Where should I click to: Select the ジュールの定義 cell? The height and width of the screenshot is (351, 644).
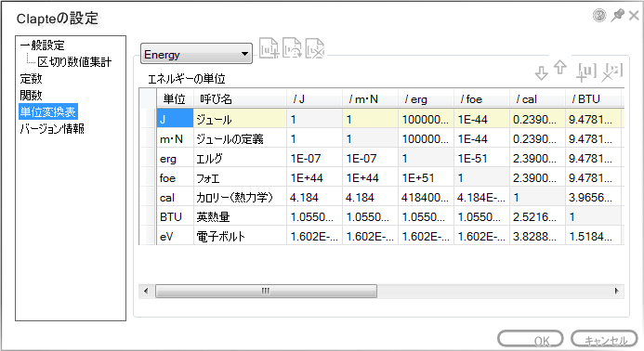pos(240,138)
